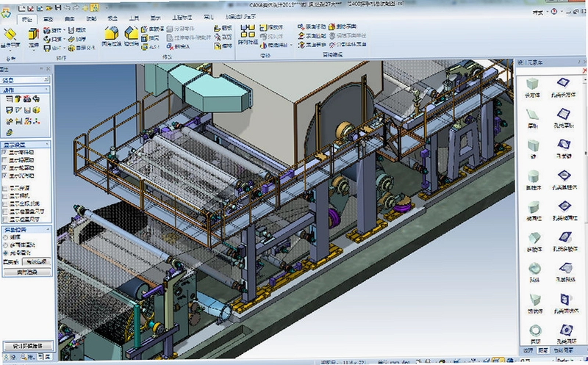Image resolution: width=588 pixels, height=365 pixels.
Task: Toggle the 显示隐藏边 checkbox
Action: pyautogui.click(x=4, y=160)
